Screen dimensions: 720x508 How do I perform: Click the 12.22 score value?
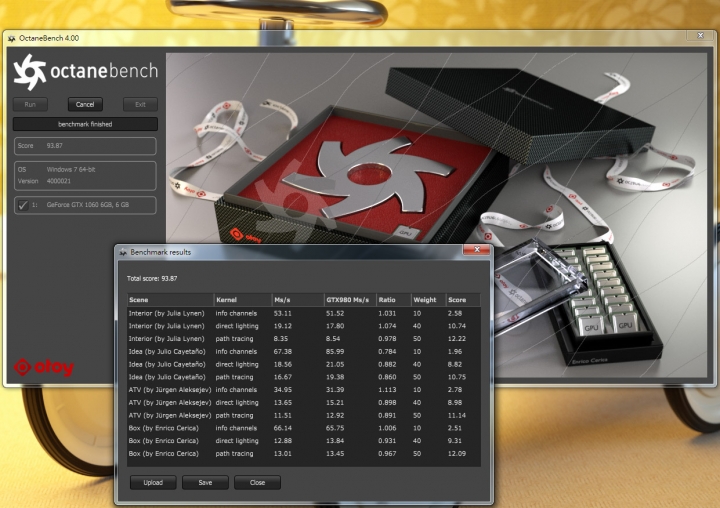click(x=457, y=339)
